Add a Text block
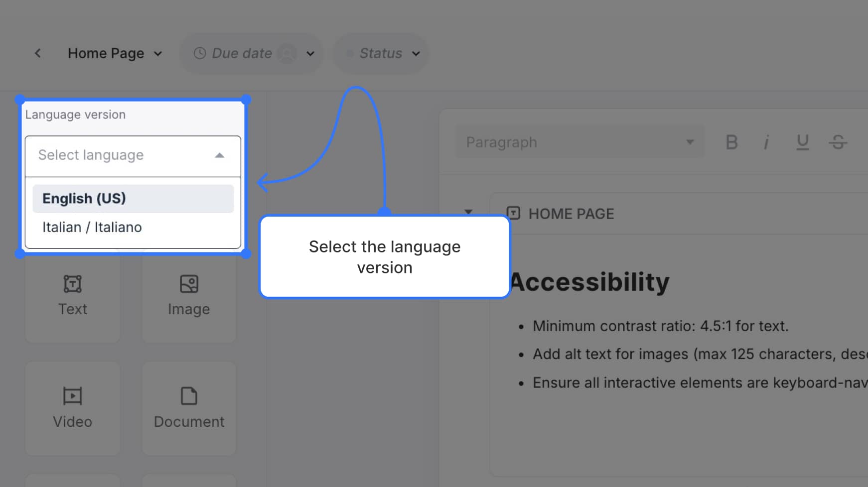The height and width of the screenshot is (487, 868). click(73, 296)
